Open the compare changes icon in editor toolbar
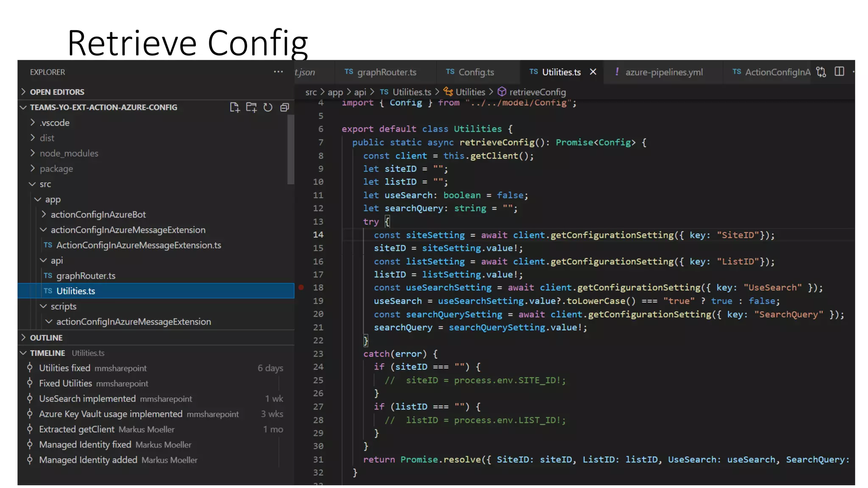The width and height of the screenshot is (868, 488). click(821, 72)
